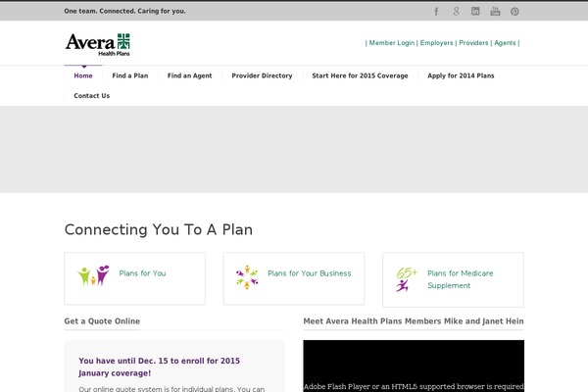The width and height of the screenshot is (588, 392).
Task: Open Find an Agent menu item
Action: pyautogui.click(x=190, y=75)
